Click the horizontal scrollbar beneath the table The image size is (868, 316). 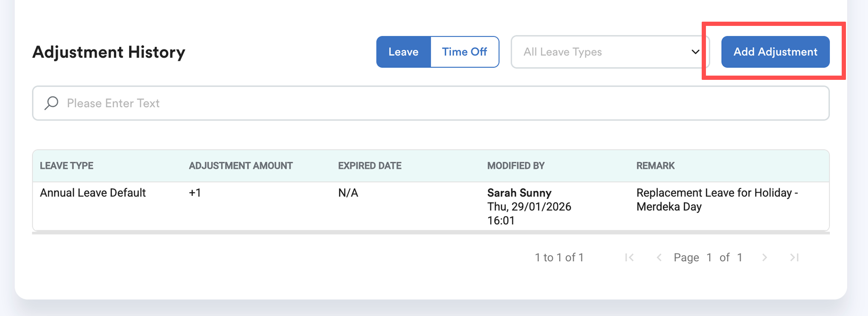(431, 232)
